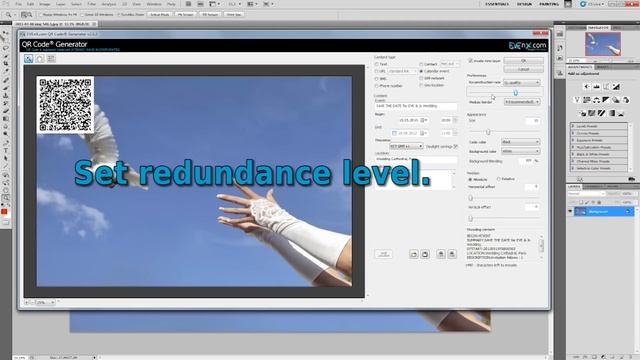
Task: Open the Code color dropdown
Action: (521, 142)
